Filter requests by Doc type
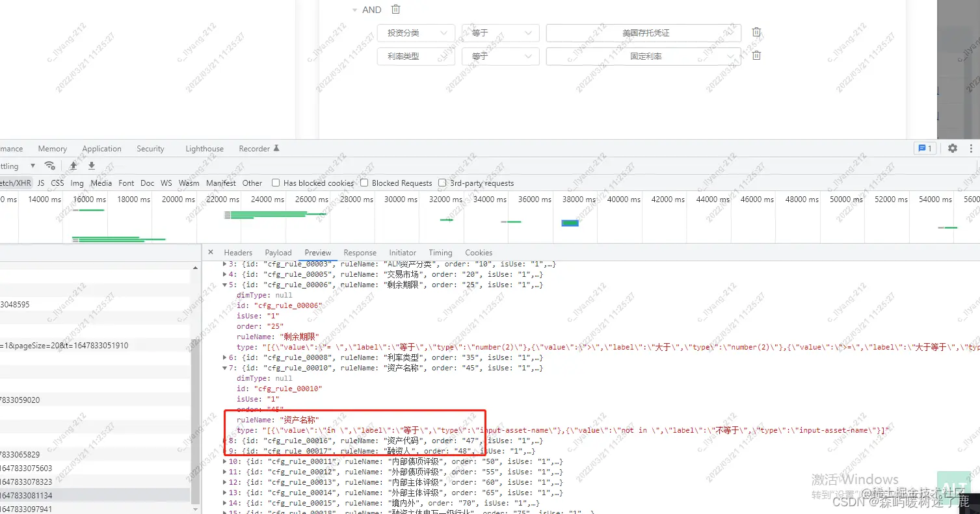 (148, 183)
